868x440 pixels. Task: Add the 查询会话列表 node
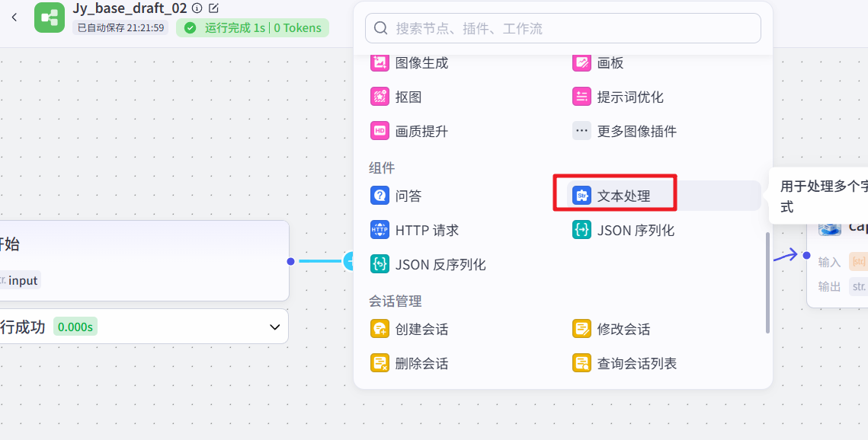coord(636,363)
